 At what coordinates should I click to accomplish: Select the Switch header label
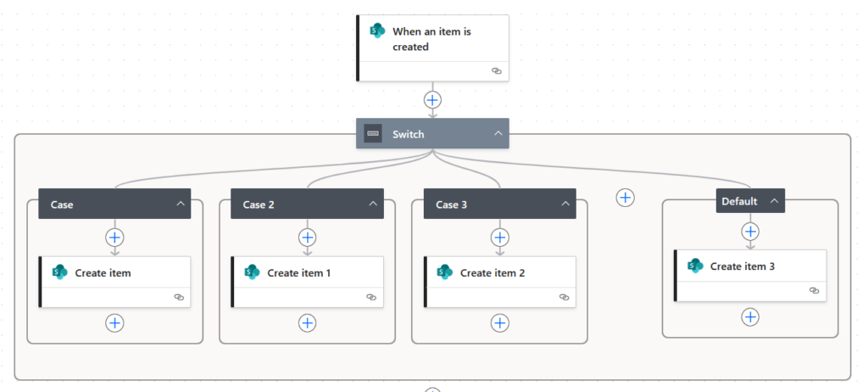pyautogui.click(x=409, y=134)
